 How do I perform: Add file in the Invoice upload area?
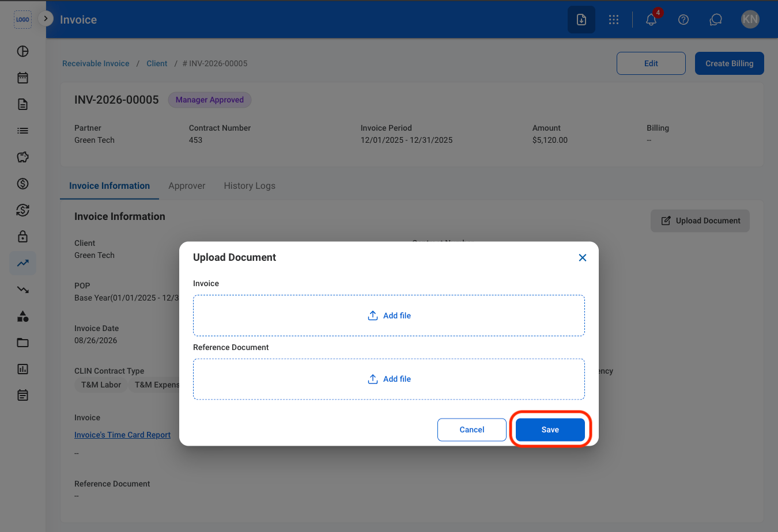[389, 316]
